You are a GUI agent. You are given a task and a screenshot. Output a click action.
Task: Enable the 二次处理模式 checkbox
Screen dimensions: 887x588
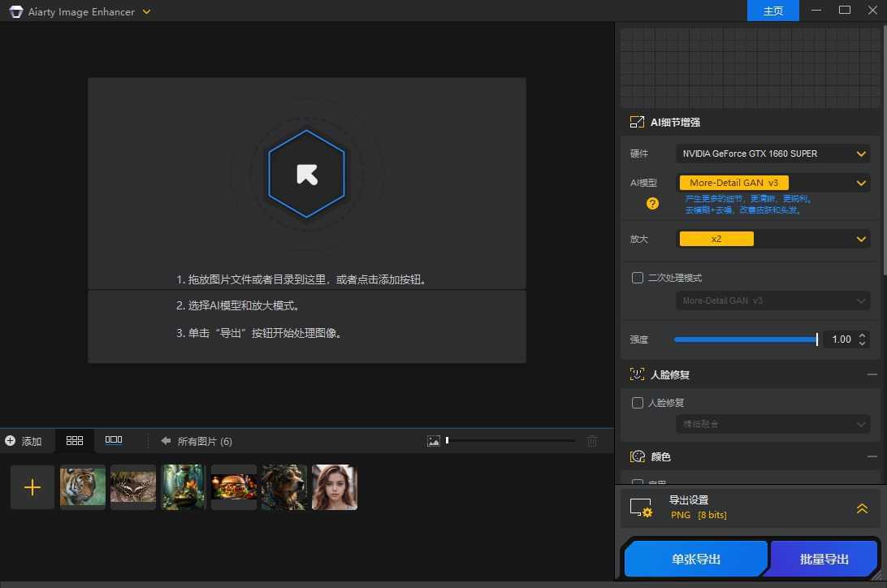[x=638, y=277]
